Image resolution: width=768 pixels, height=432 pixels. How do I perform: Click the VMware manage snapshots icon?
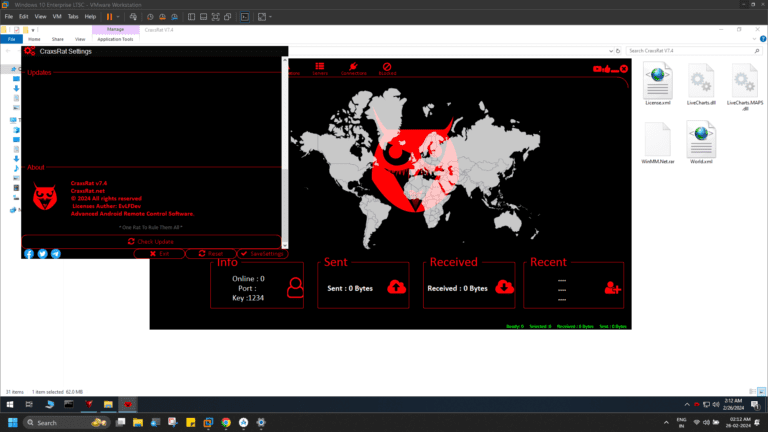[174, 17]
